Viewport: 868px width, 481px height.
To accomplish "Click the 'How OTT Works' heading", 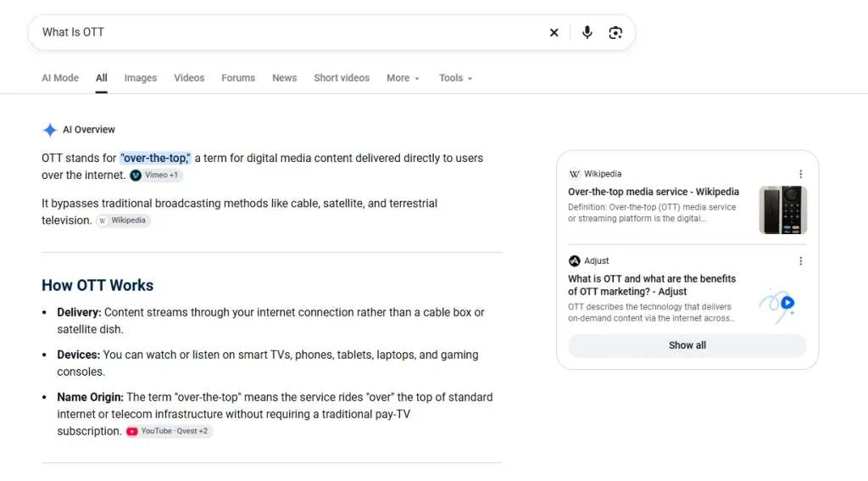I will (97, 285).
